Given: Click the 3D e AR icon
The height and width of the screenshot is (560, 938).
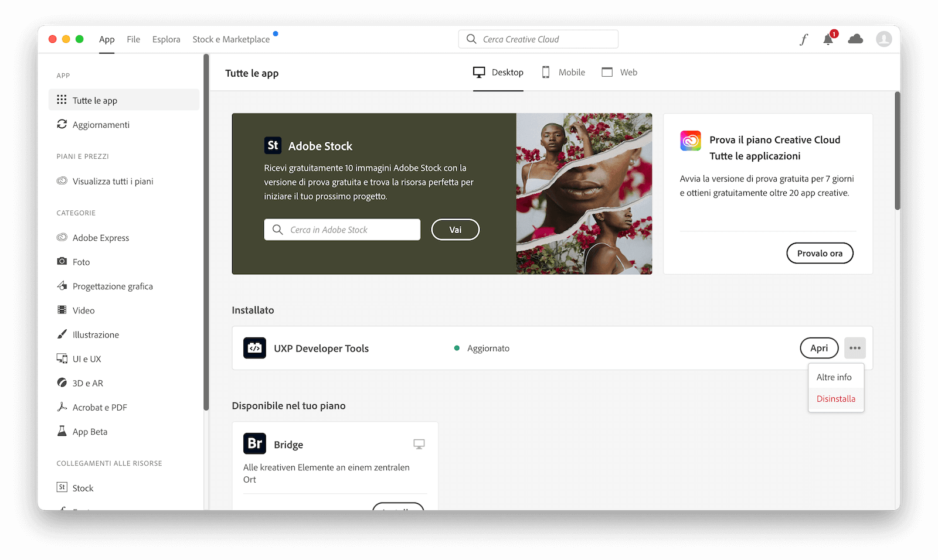Looking at the screenshot, I should tap(62, 383).
